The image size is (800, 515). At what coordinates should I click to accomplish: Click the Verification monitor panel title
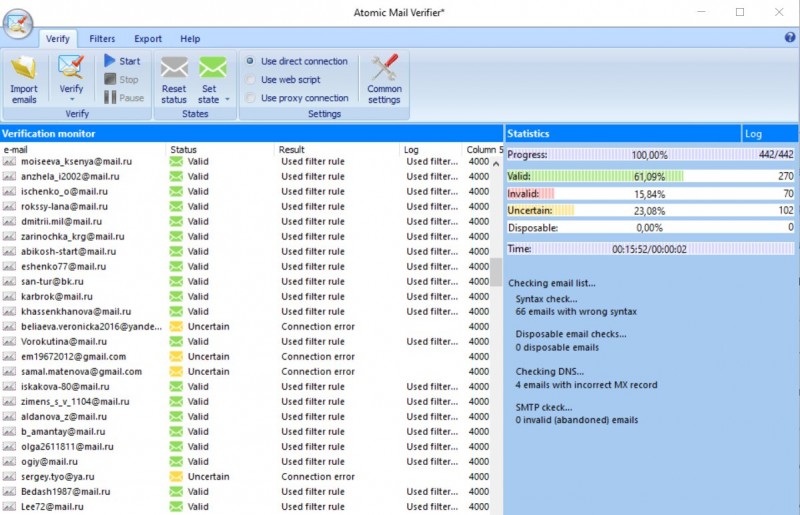click(48, 134)
